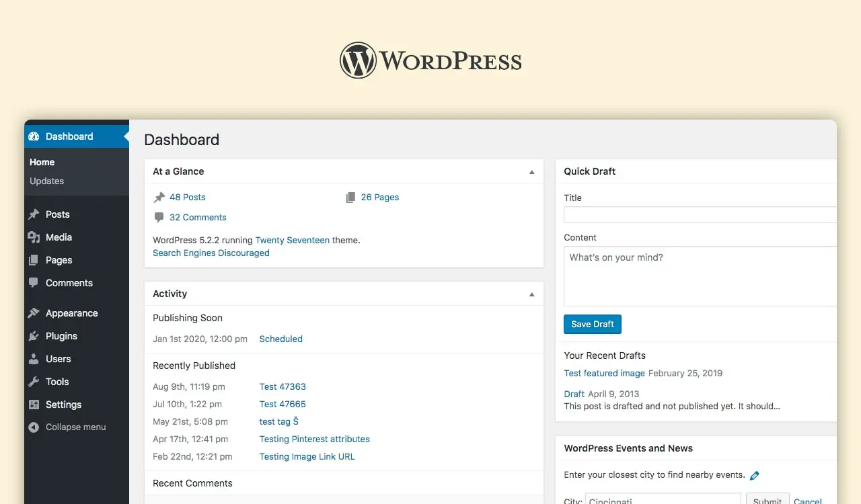Click the Users person icon
This screenshot has width=861, height=504.
(34, 359)
